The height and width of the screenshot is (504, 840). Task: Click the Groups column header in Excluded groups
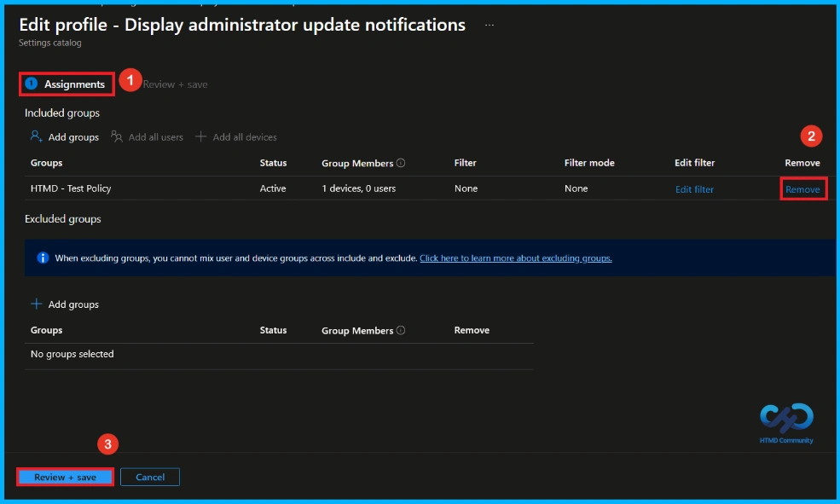[x=47, y=331]
